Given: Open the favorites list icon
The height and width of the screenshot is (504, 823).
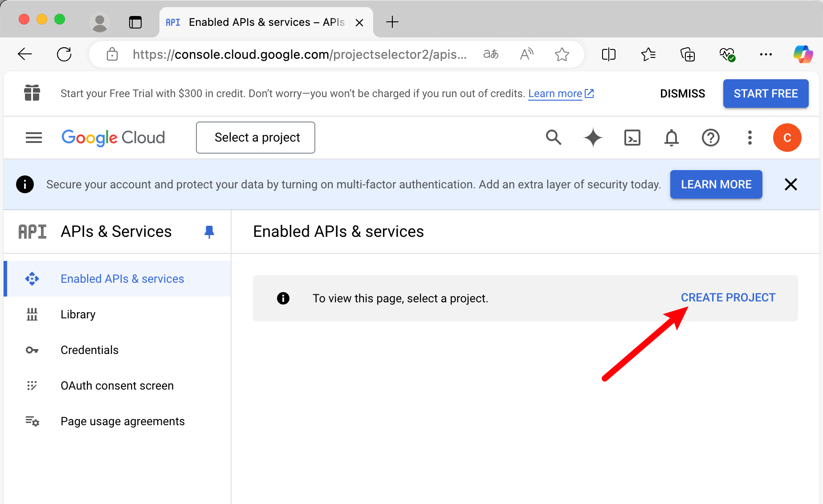Looking at the screenshot, I should (648, 54).
